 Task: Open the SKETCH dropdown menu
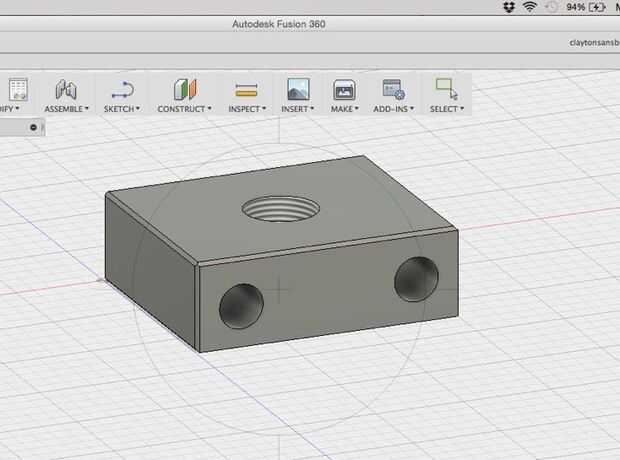tap(122, 109)
